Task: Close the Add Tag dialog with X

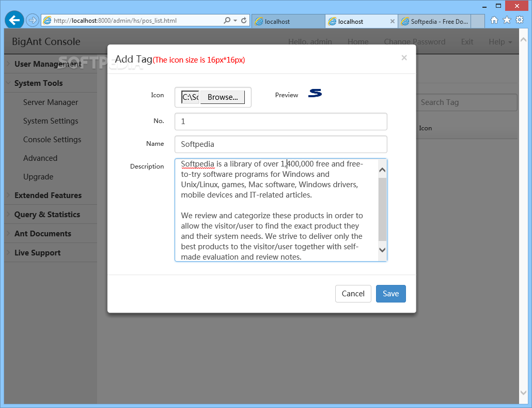Action: [404, 58]
